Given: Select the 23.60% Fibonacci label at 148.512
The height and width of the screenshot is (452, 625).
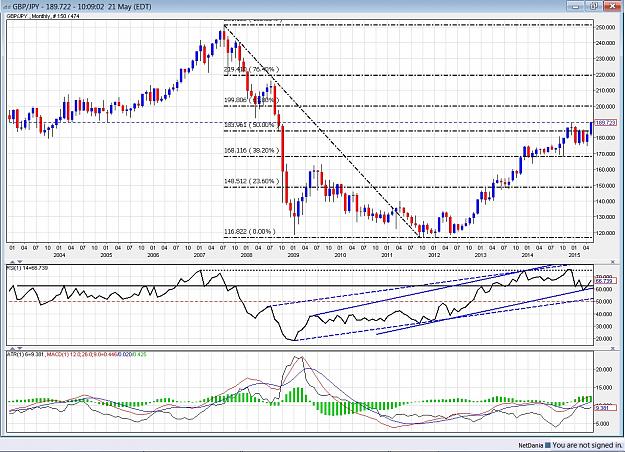Looking at the screenshot, I should 252,181.
